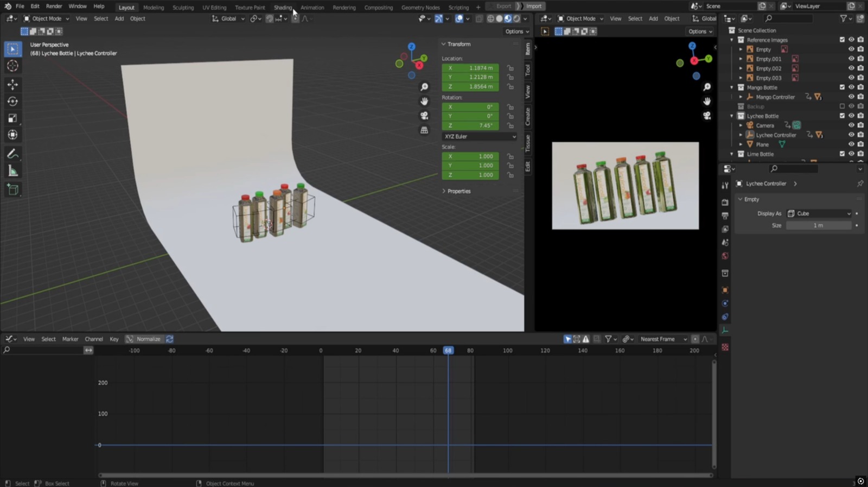Toggle camera view in main viewport

click(424, 116)
